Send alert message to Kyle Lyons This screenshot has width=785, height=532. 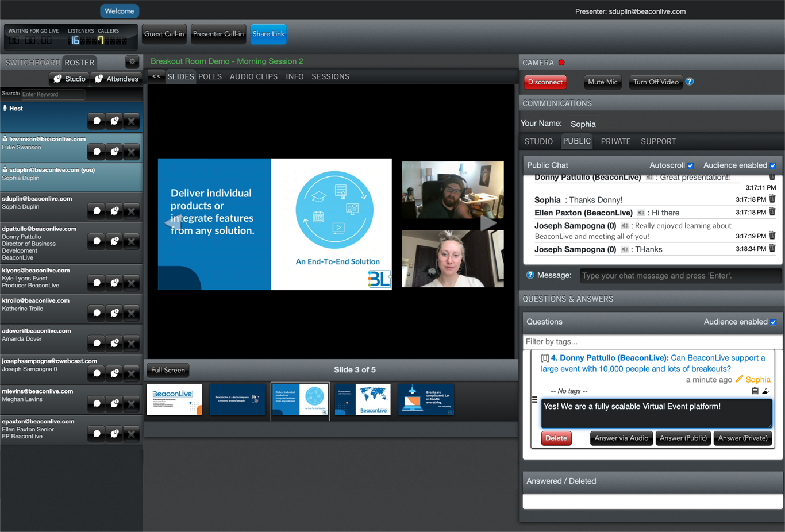[114, 283]
